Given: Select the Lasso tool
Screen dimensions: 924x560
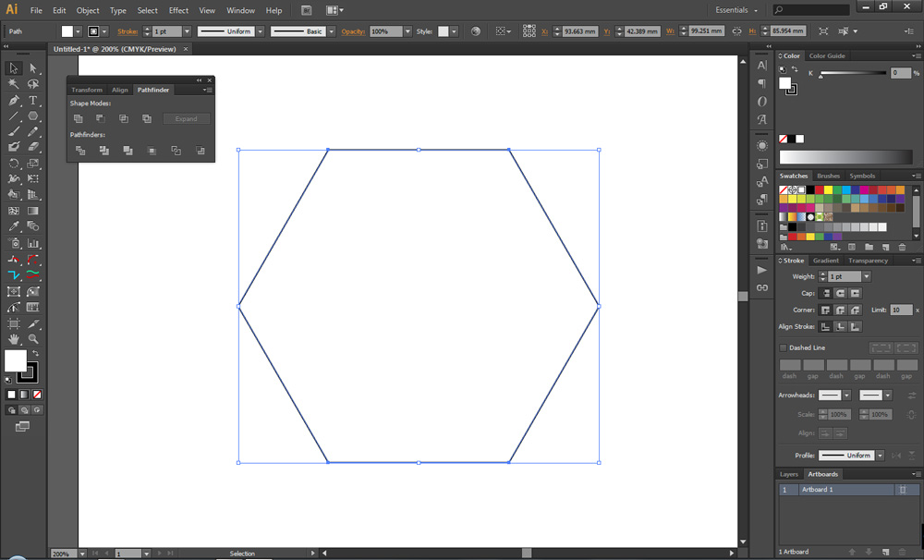Looking at the screenshot, I should pos(33,84).
